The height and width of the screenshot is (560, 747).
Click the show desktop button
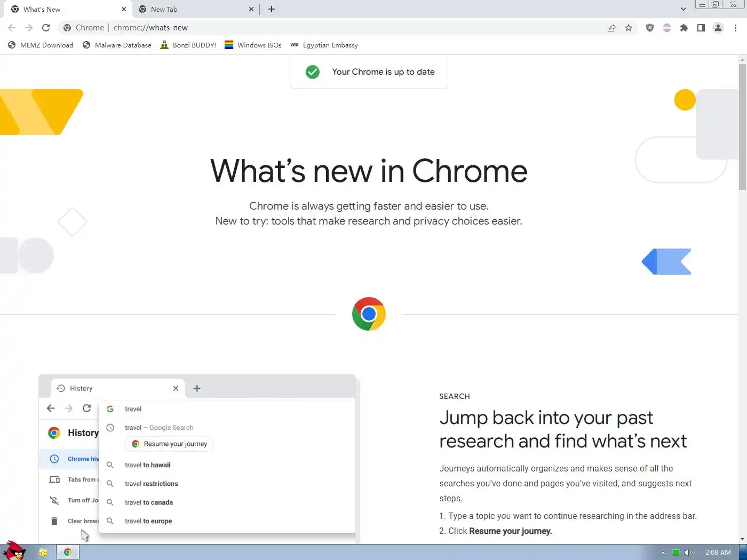click(743, 552)
